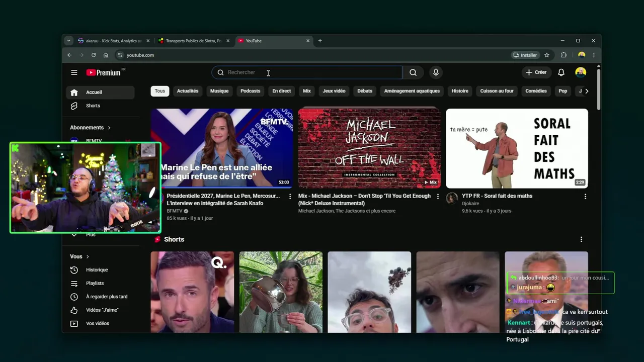The image size is (644, 362).
Task: Open the YouTube hamburger guide menu
Action: point(74,72)
